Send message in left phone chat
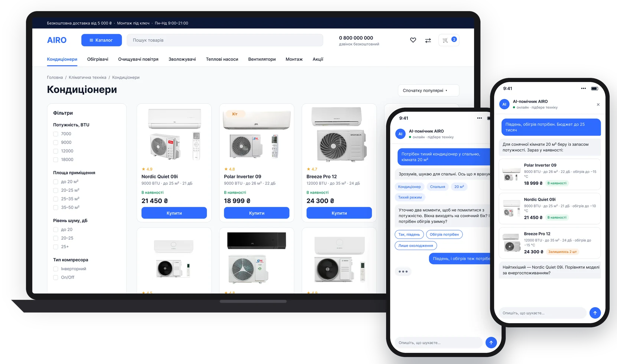The height and width of the screenshot is (364, 617). [x=491, y=342]
